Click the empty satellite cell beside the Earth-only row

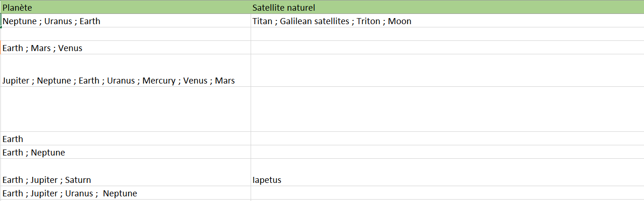click(446, 139)
